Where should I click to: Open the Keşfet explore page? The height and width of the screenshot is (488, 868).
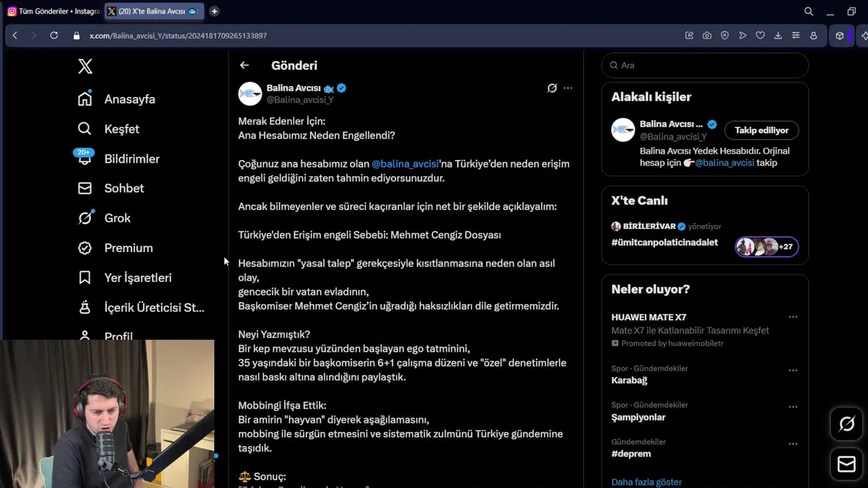[x=108, y=129]
